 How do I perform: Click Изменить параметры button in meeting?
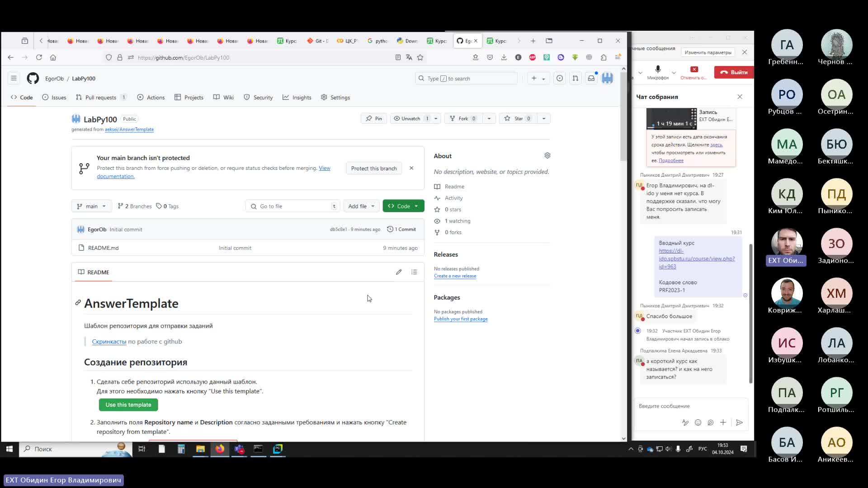708,52
